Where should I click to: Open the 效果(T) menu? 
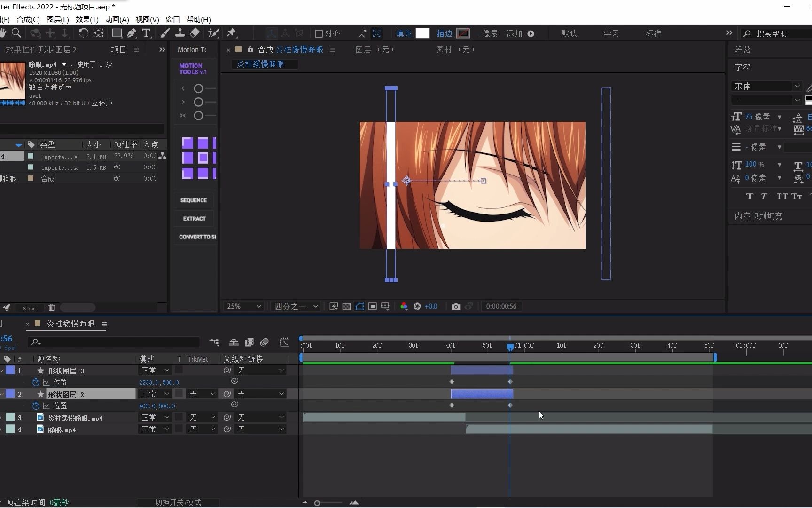pyautogui.click(x=87, y=19)
